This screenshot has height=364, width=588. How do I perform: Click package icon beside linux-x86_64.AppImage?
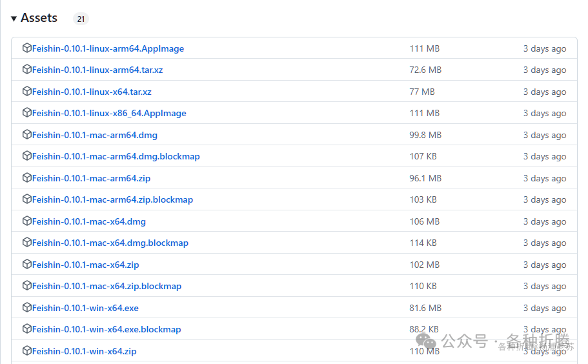27,112
